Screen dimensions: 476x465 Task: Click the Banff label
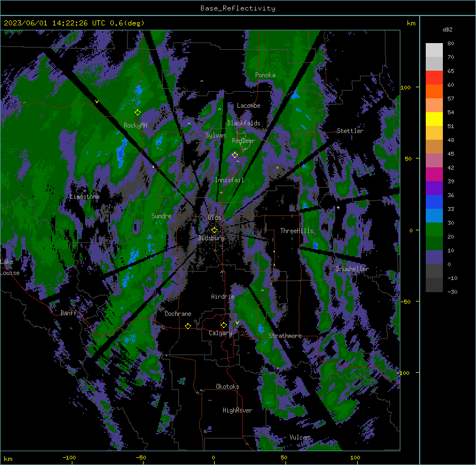[68, 313]
